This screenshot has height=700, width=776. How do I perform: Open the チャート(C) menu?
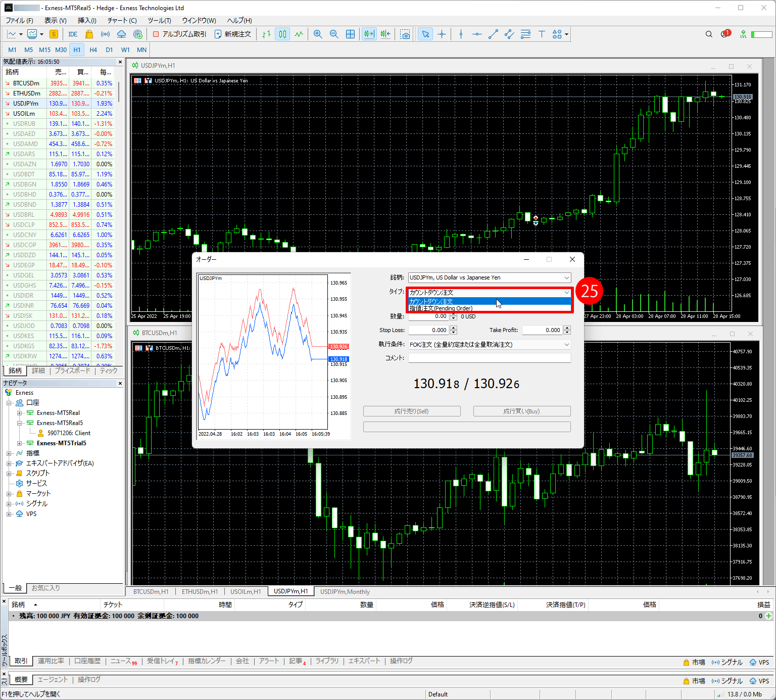(122, 20)
